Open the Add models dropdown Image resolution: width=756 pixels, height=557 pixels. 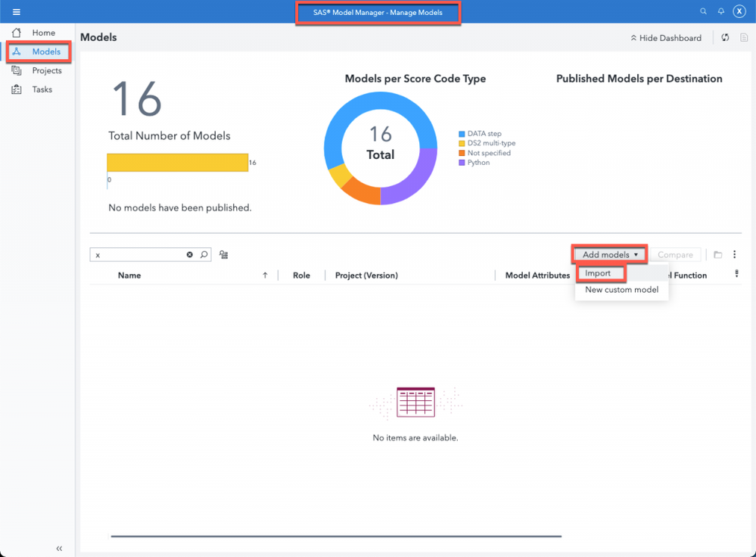[610, 254]
